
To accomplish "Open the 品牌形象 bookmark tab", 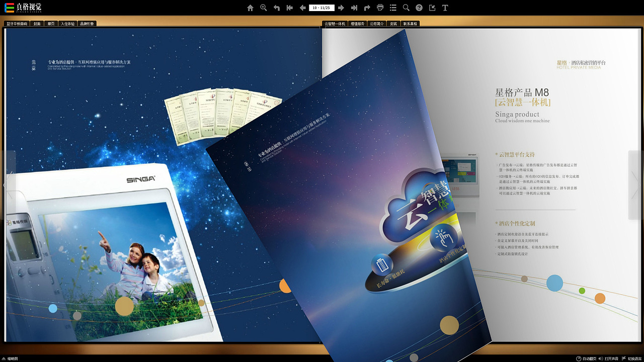I will coord(87,24).
